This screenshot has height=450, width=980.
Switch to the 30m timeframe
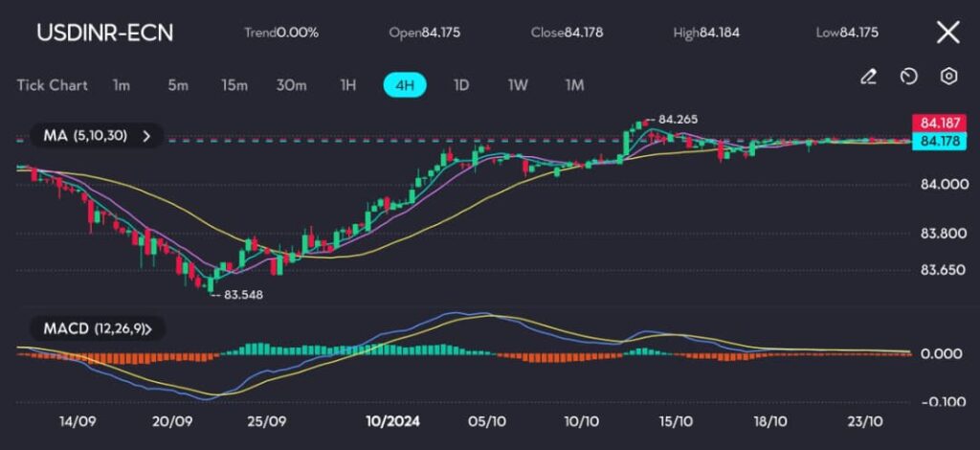(x=291, y=85)
